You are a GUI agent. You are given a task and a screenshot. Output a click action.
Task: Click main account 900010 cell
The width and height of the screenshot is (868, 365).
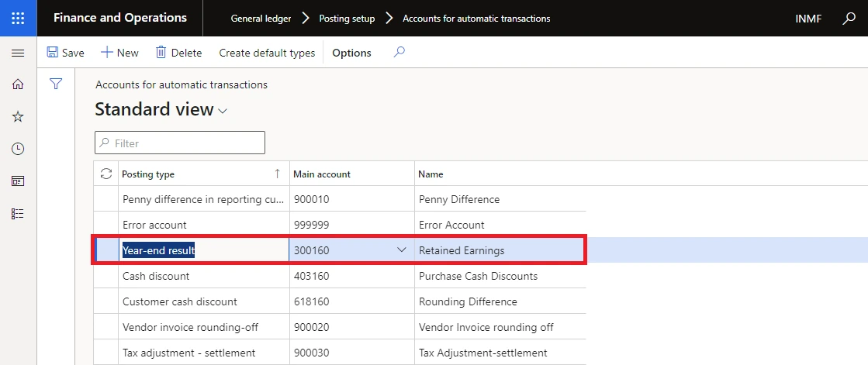pos(352,199)
